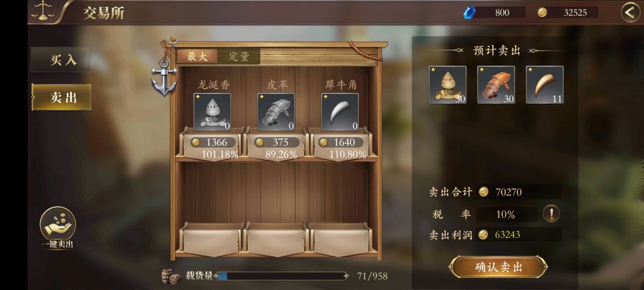Viewport: 644px width, 290px height.
Task: Click the scales exchange icon in header
Action: point(44,11)
